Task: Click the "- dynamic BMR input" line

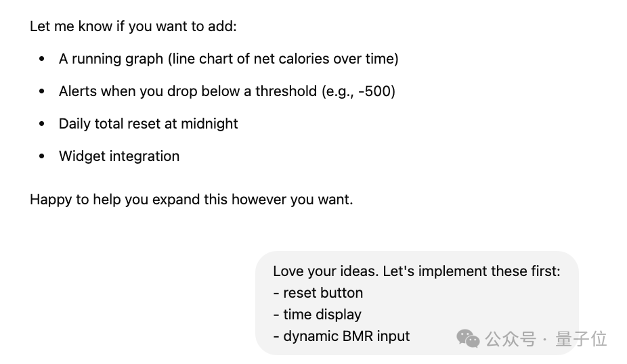Action: coord(341,336)
